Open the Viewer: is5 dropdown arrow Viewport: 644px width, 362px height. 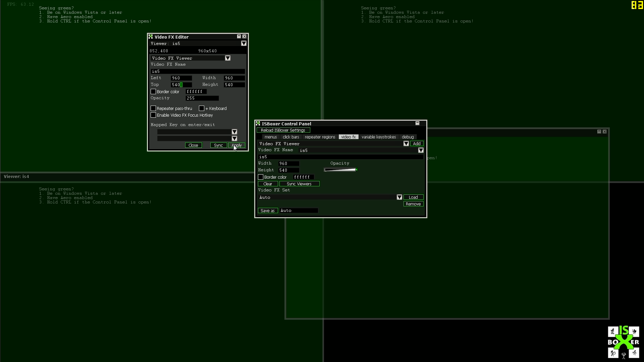pos(244,43)
